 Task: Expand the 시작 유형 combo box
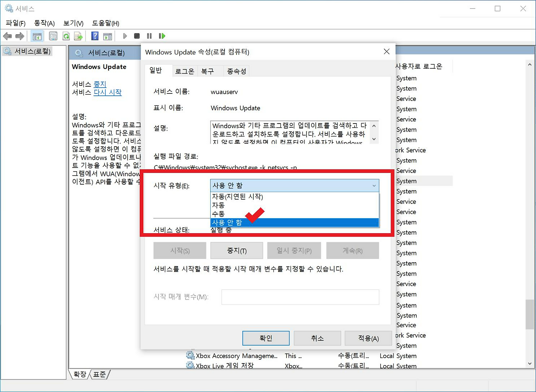tap(294, 186)
